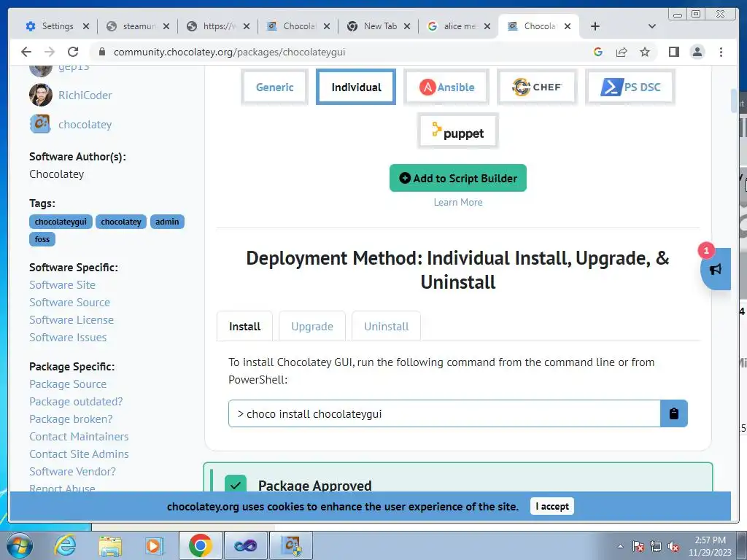Open the Software Issues link

pyautogui.click(x=68, y=338)
